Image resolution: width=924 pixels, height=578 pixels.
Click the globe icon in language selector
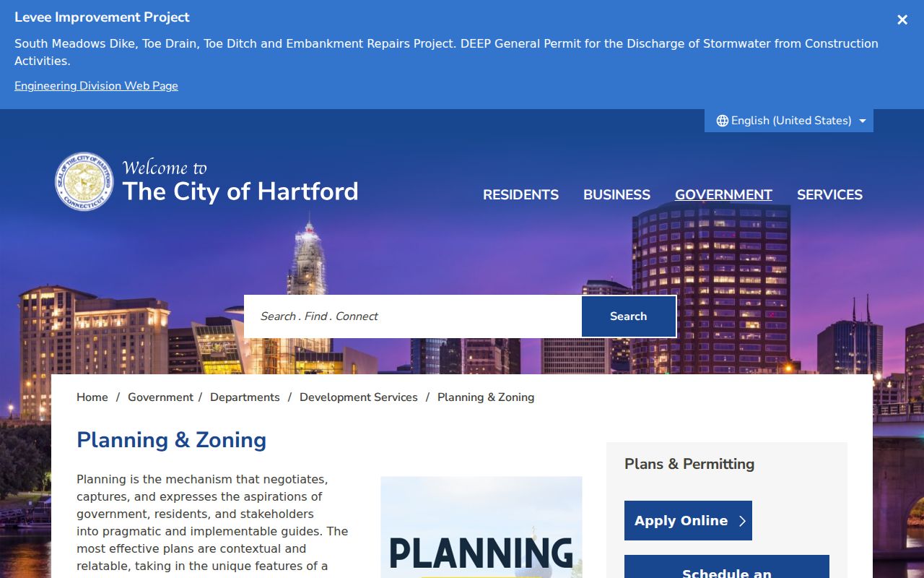point(722,121)
